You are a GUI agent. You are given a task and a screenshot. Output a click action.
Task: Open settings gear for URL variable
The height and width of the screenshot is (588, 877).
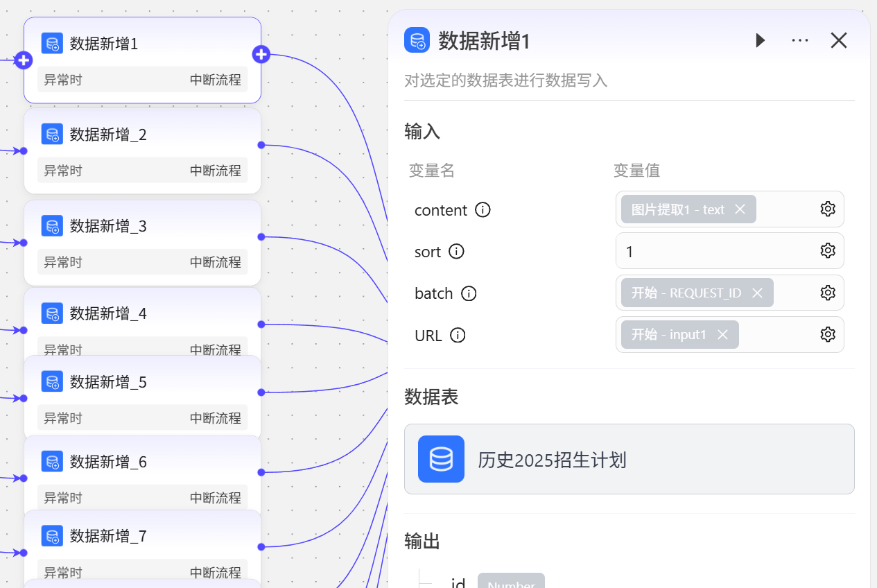828,335
